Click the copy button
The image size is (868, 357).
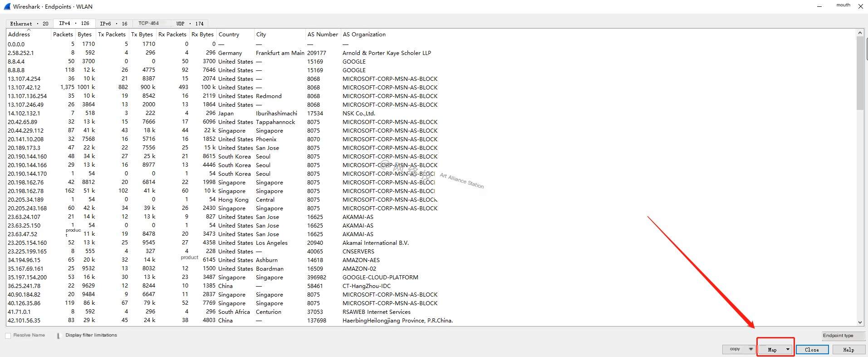735,349
